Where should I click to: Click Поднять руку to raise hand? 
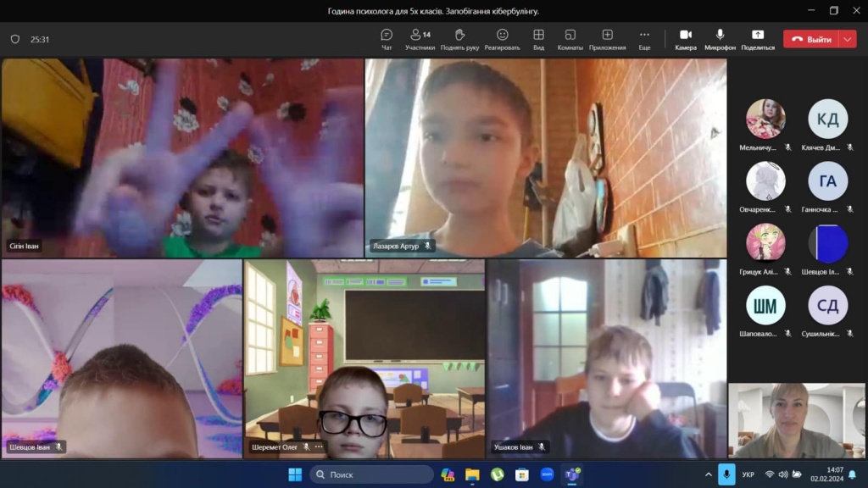click(x=460, y=39)
